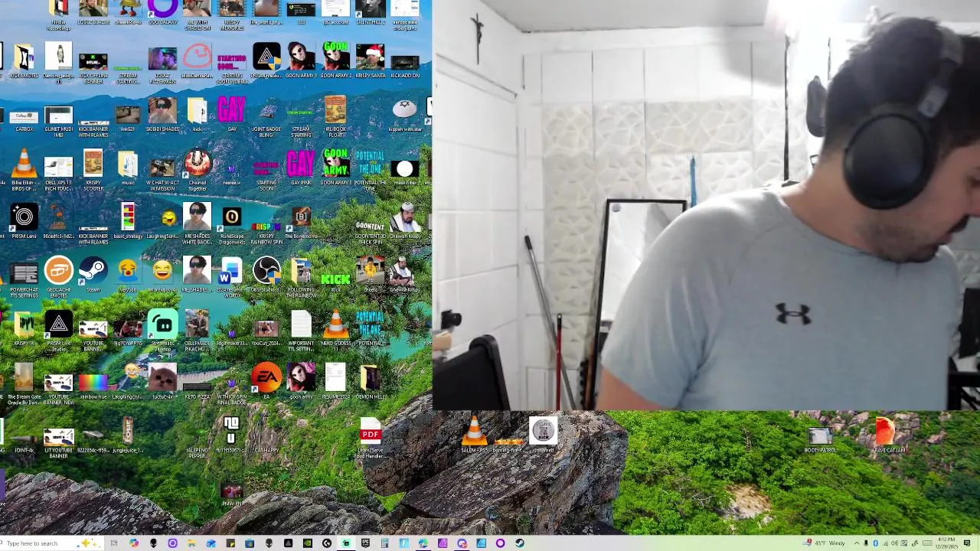Open the taskbar clock and date
This screenshot has width=980, height=551.
tap(947, 543)
